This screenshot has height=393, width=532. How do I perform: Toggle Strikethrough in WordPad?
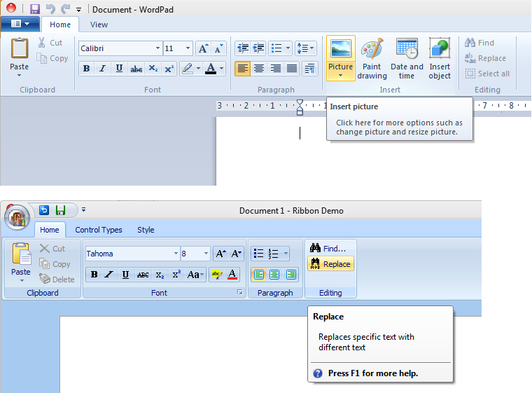click(136, 69)
